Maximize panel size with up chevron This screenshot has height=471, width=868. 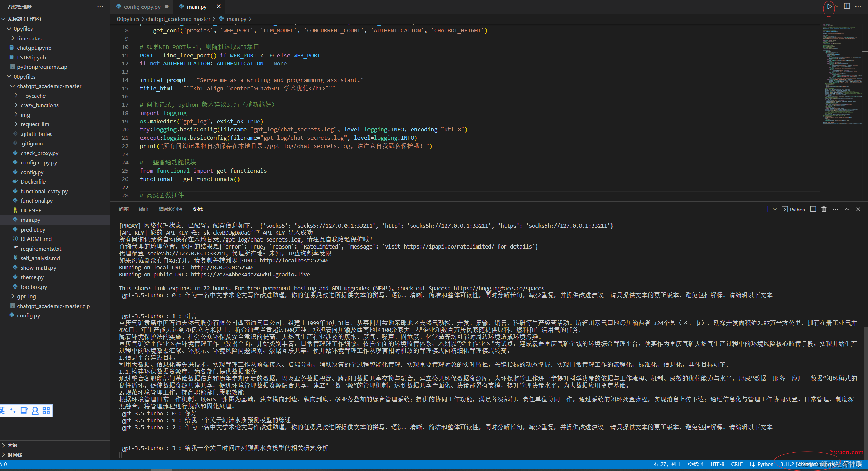pyautogui.click(x=847, y=209)
